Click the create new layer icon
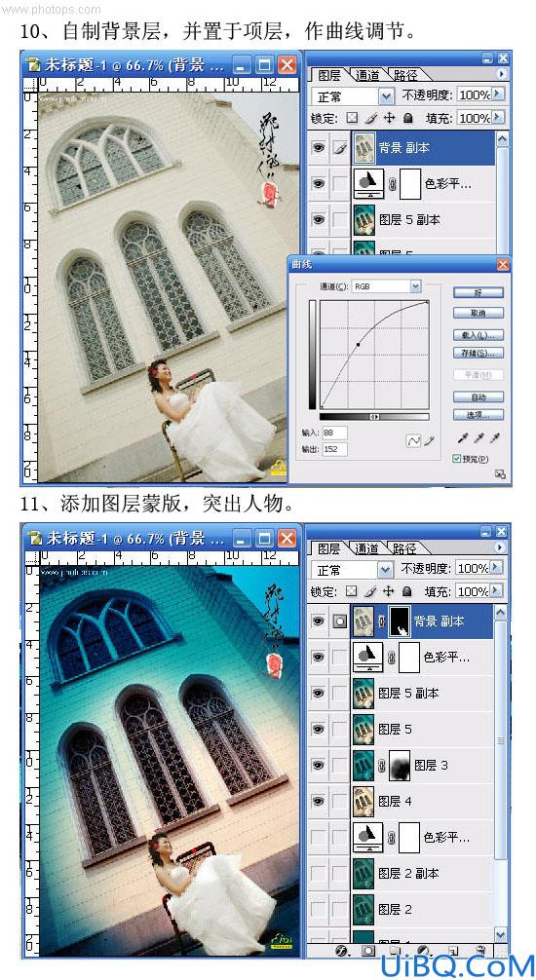536x980 pixels. [453, 951]
